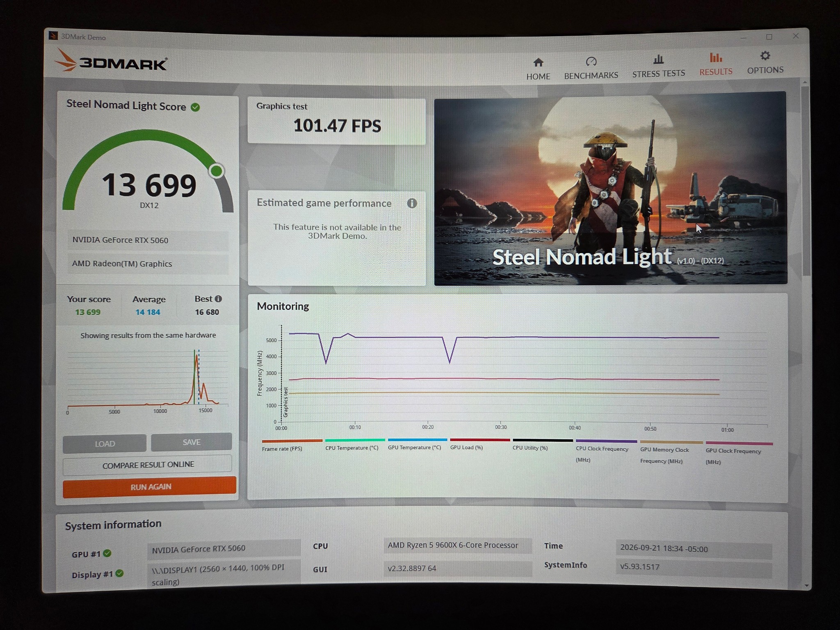Click the GPU #1 NVIDIA GeForce RTX 5060 field
The width and height of the screenshot is (840, 630).
click(x=224, y=549)
